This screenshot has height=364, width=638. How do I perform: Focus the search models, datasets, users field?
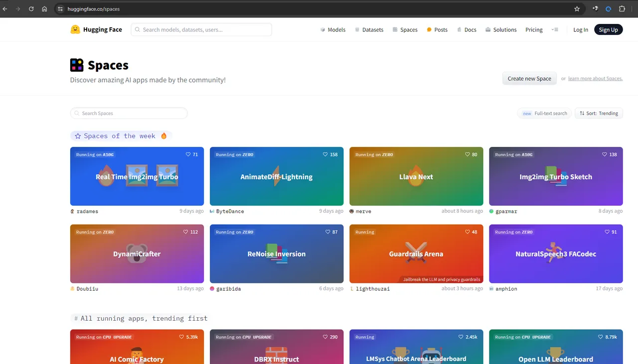pyautogui.click(x=201, y=30)
